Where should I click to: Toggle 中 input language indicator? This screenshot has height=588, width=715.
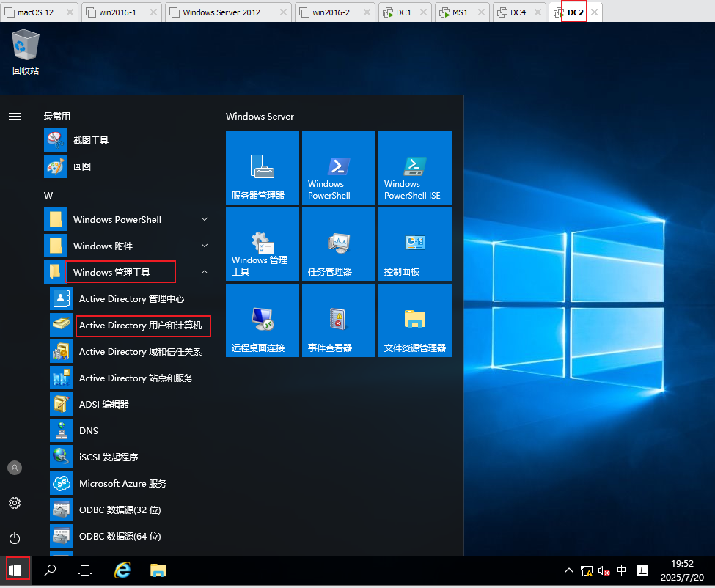click(x=622, y=570)
